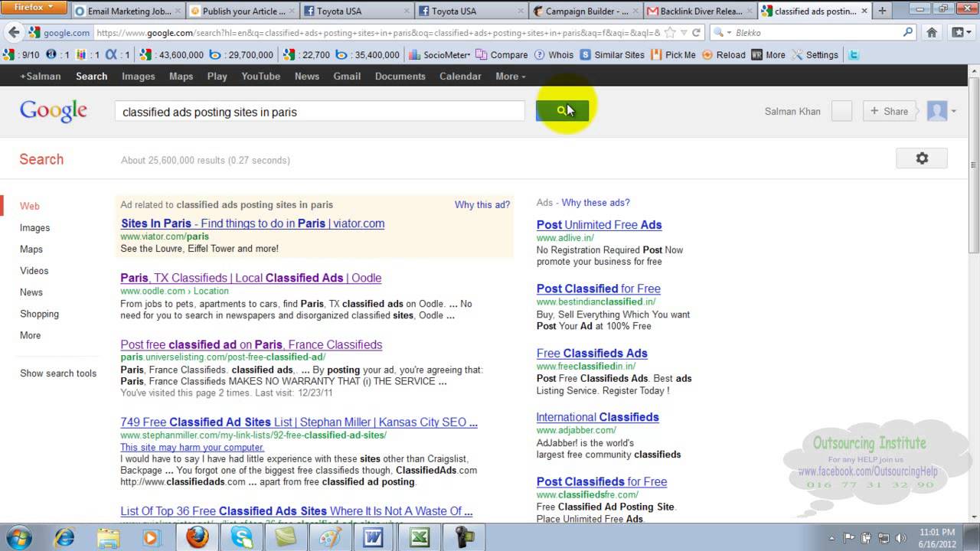The width and height of the screenshot is (980, 551).
Task: Click the Why this ad? link
Action: click(482, 205)
